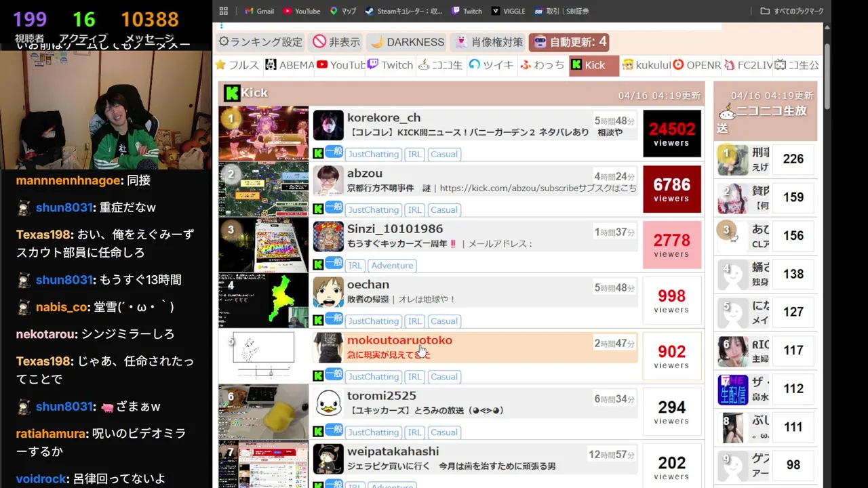Image resolution: width=868 pixels, height=488 pixels.
Task: Switch to the ニコ生 tab
Action: [x=440, y=65]
